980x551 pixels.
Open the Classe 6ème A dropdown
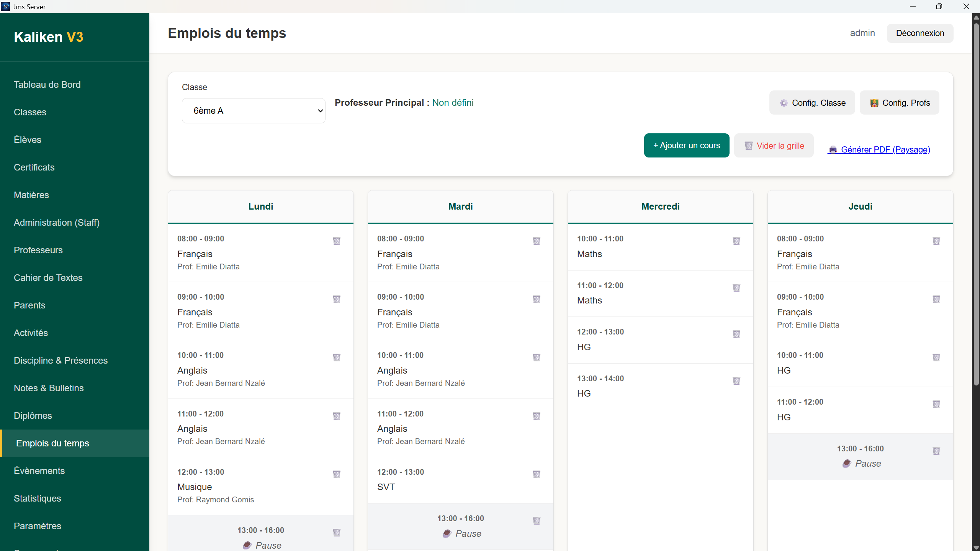click(254, 111)
